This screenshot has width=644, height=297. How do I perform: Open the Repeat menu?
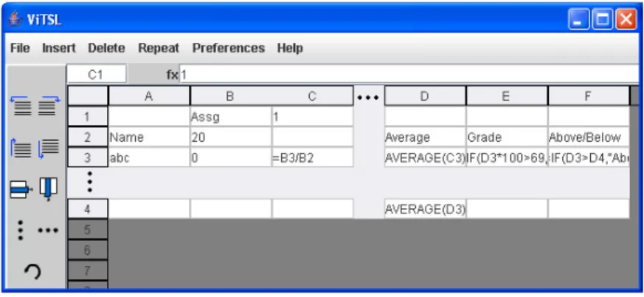[x=159, y=48]
